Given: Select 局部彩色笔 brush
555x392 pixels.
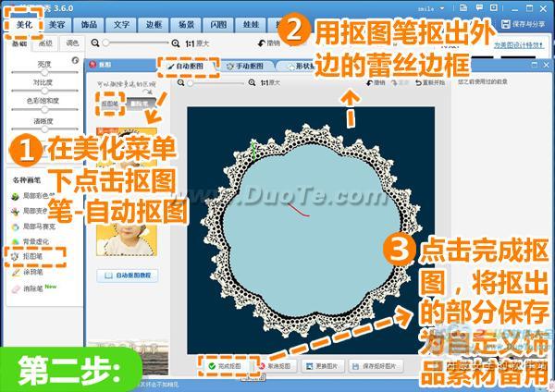Looking at the screenshot, I should [x=34, y=196].
